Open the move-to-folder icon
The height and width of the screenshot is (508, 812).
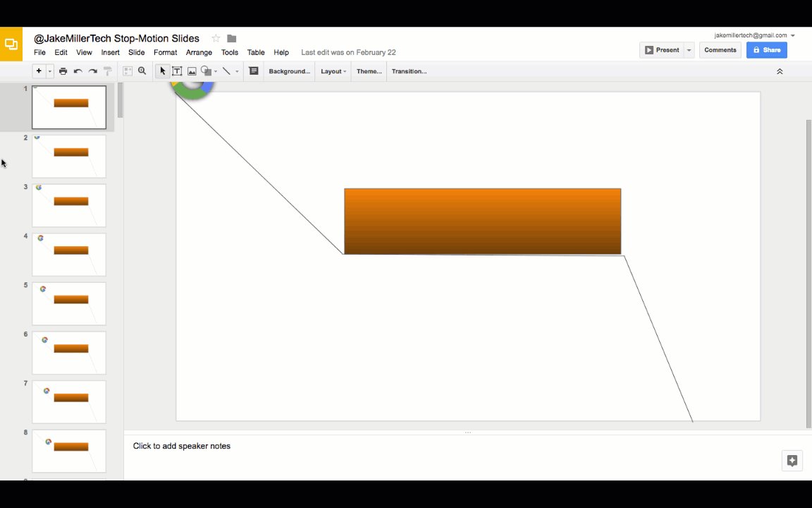pos(231,38)
